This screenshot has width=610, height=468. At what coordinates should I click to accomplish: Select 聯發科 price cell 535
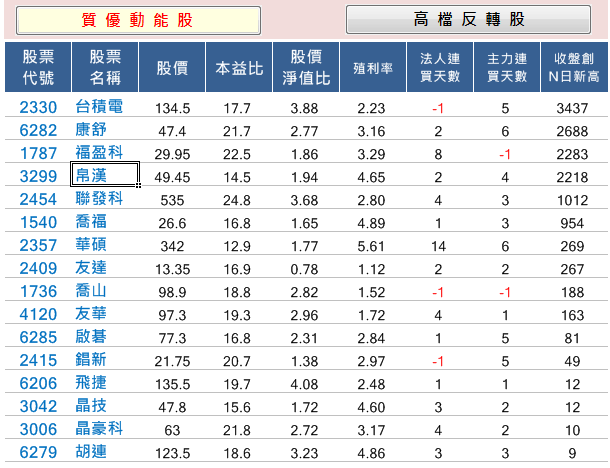pos(172,200)
